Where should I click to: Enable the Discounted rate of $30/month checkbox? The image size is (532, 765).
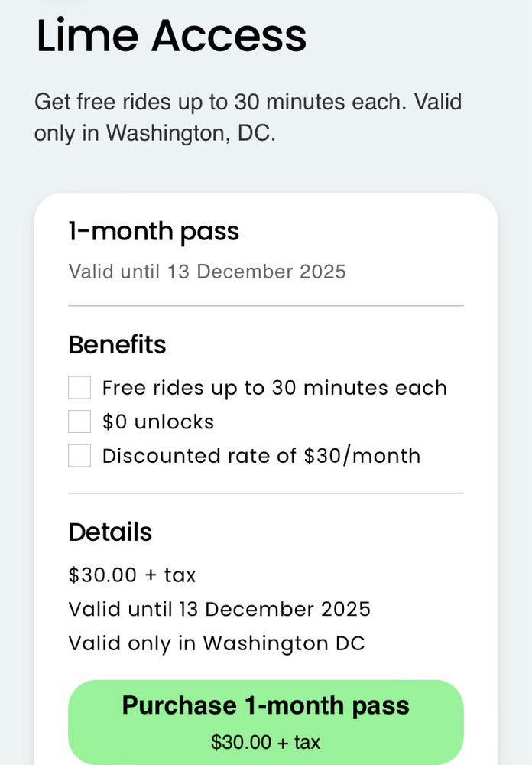coord(79,456)
